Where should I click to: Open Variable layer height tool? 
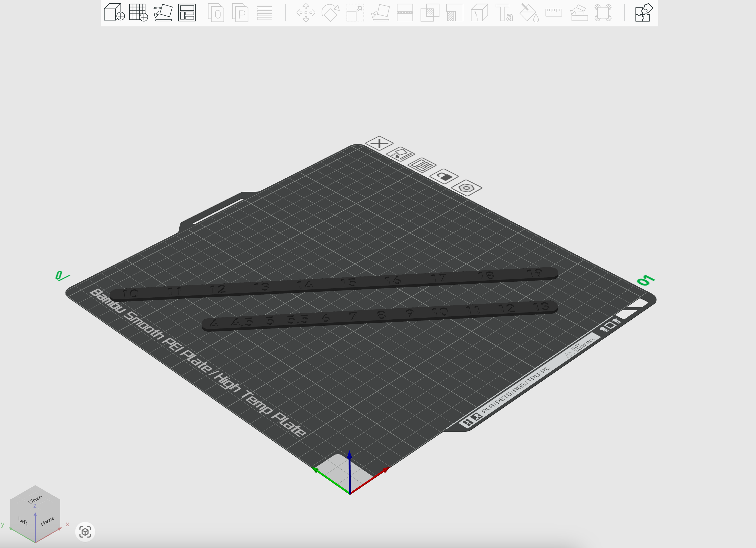pos(265,13)
